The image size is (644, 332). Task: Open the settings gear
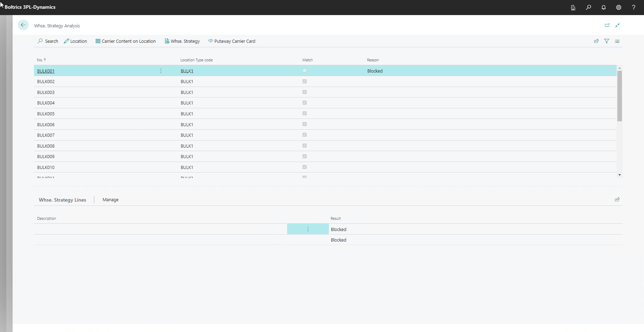click(x=618, y=7)
